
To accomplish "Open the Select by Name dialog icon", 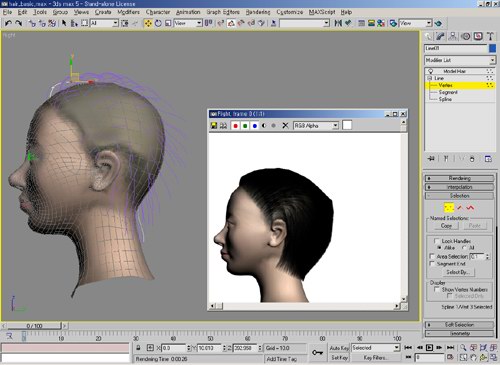I will pyautogui.click(x=74, y=23).
